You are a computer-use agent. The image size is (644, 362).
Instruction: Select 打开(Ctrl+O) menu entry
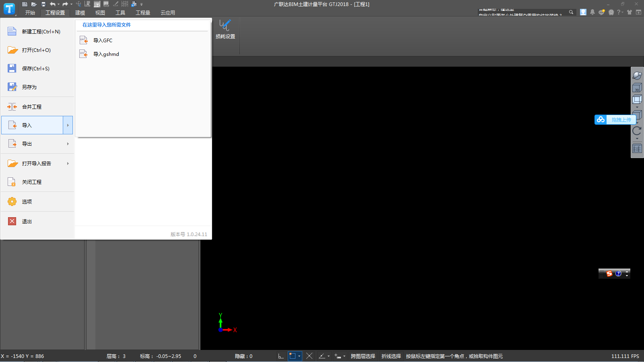coord(37,50)
